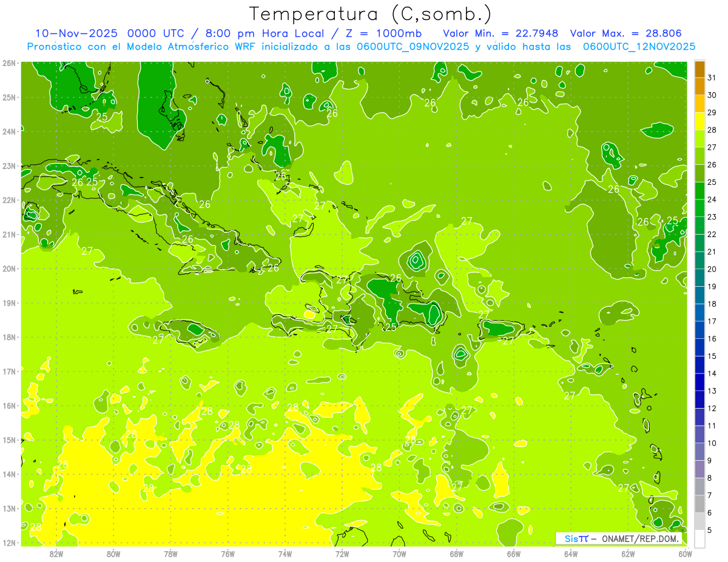
Task: Select the orange swatch above legend value 31
Action: tap(699, 69)
